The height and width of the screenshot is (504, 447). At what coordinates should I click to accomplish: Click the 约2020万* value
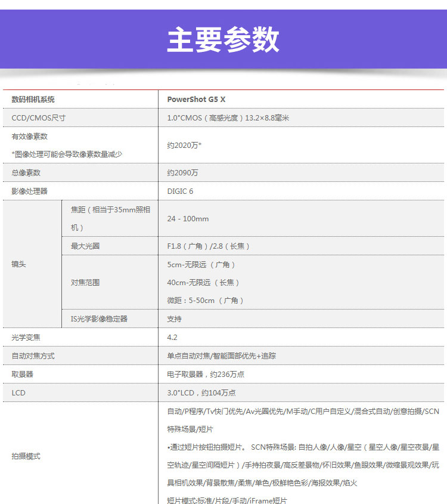(x=184, y=146)
